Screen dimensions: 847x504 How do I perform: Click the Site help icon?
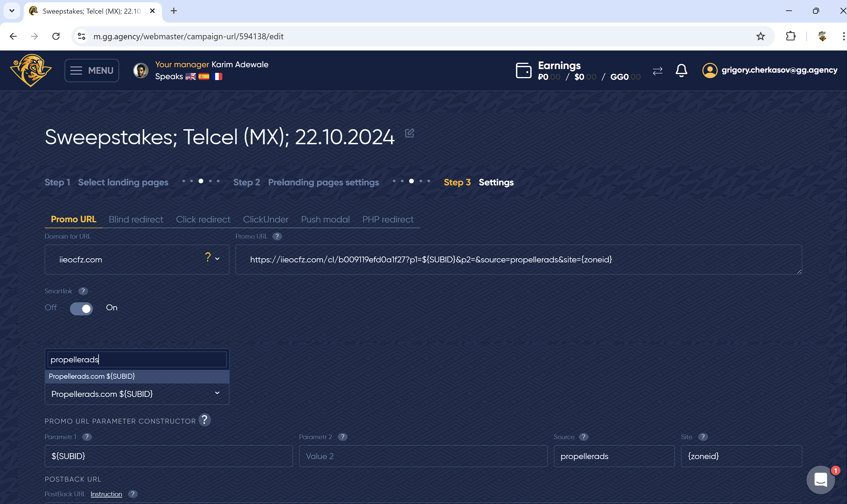(x=703, y=437)
